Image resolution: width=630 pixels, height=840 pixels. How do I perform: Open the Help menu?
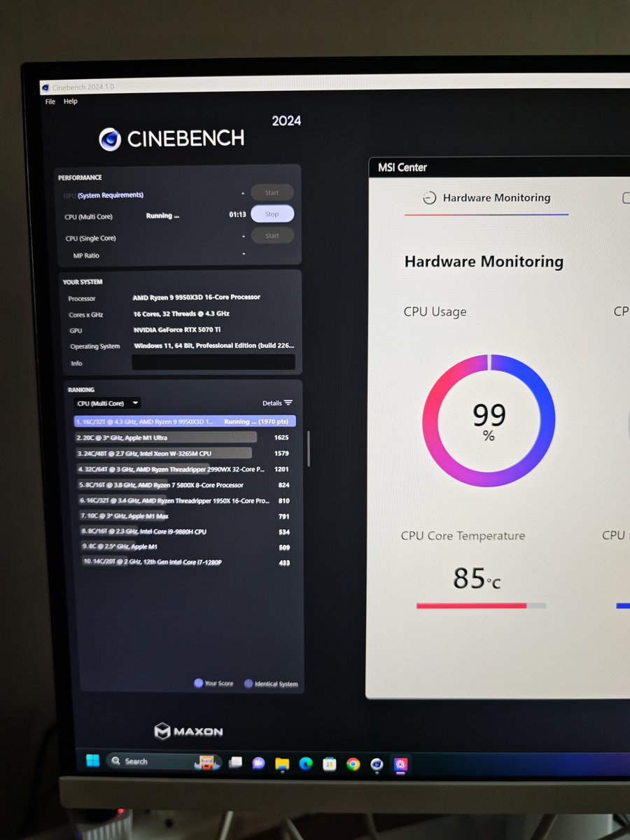71,101
